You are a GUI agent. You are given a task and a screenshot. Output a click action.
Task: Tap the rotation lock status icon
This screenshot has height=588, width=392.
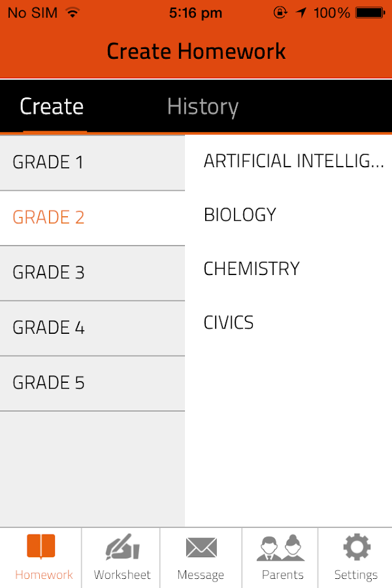click(x=280, y=12)
